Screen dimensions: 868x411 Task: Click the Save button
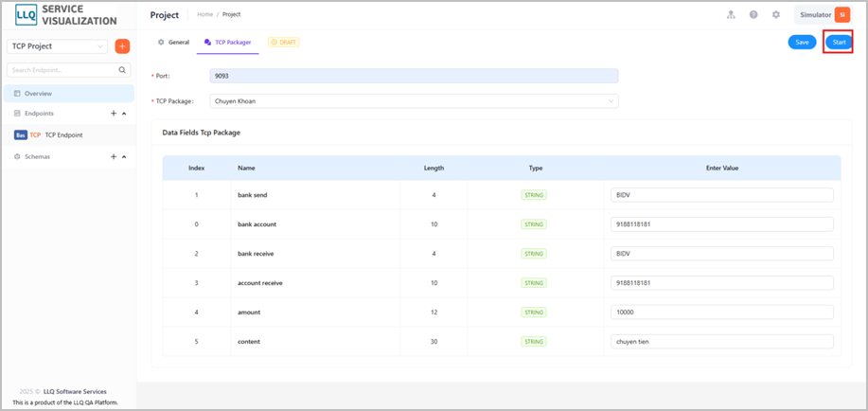click(x=802, y=42)
